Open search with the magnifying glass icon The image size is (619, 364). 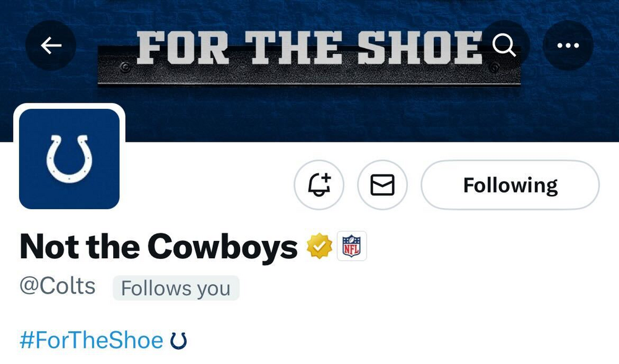504,45
